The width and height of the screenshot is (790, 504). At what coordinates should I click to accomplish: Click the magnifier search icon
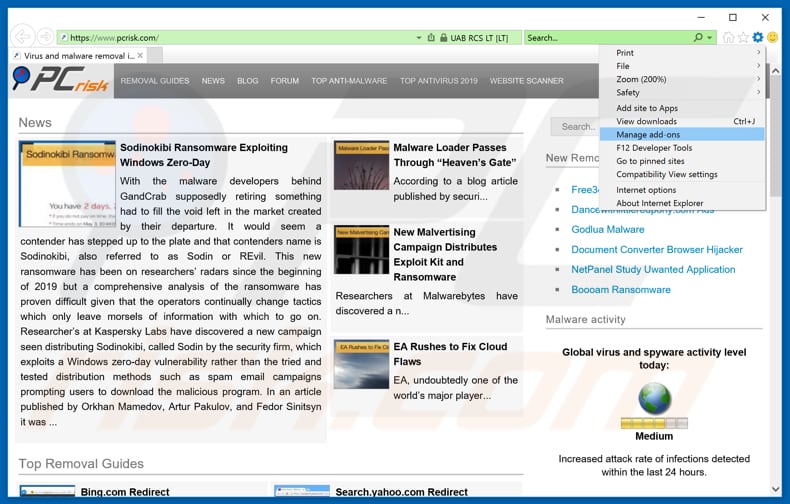[x=698, y=37]
